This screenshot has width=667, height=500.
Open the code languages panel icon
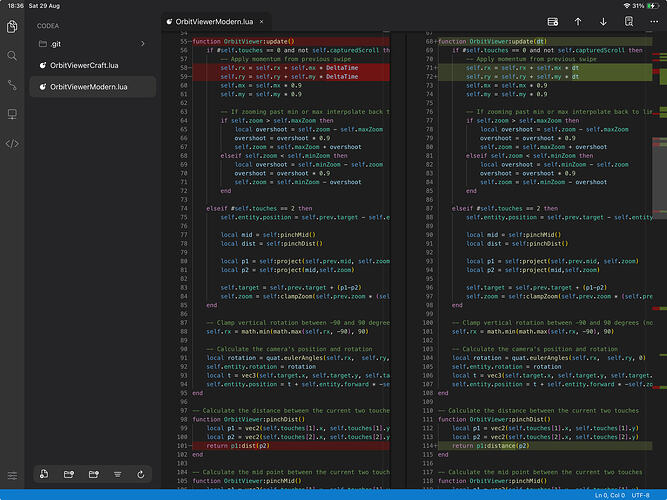(x=12, y=144)
